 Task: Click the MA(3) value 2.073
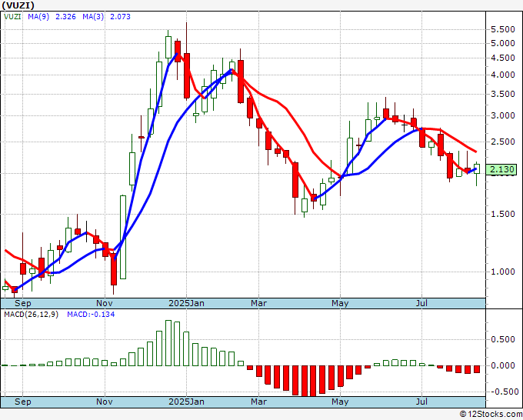(x=120, y=17)
